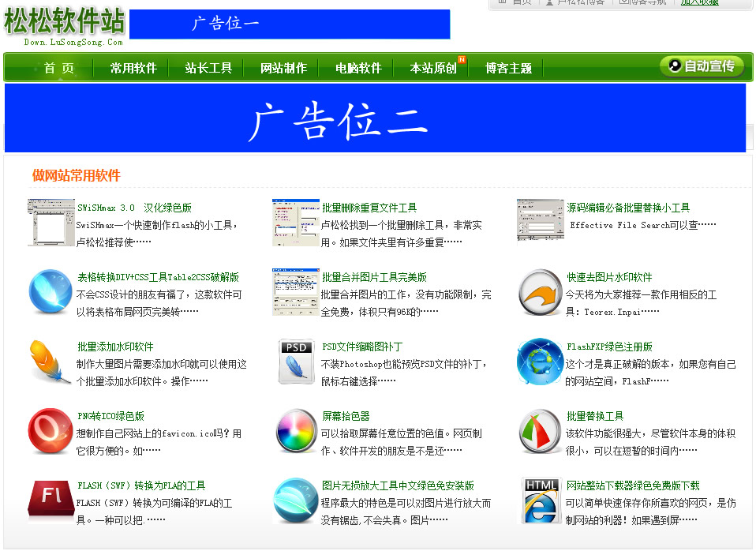Screen dimensions: 756x551
Task: Click description text starting 可以拾取屏幕任意位置的色值
Action: point(402,442)
